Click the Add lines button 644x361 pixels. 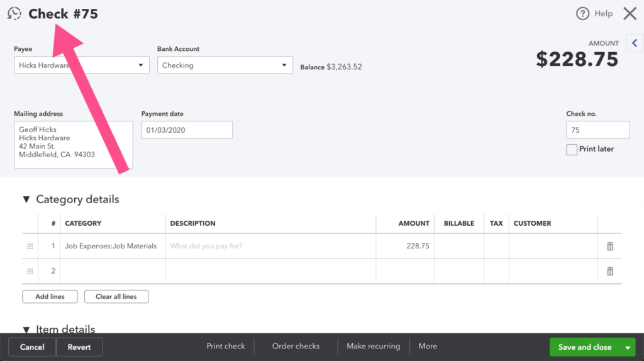pyautogui.click(x=50, y=296)
